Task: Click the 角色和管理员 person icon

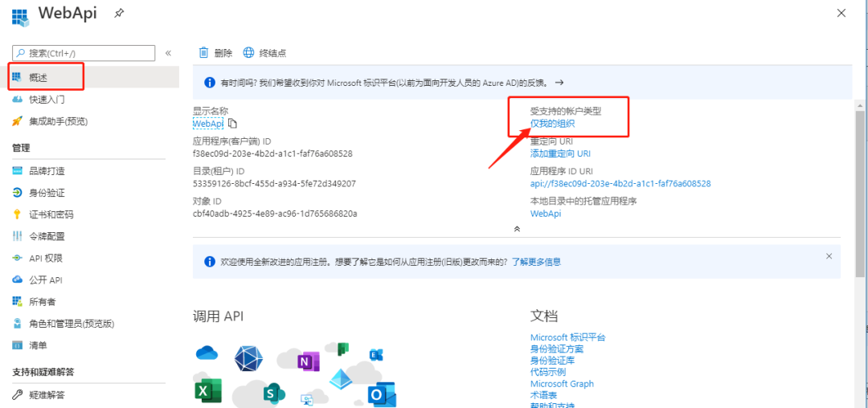Action: [17, 323]
